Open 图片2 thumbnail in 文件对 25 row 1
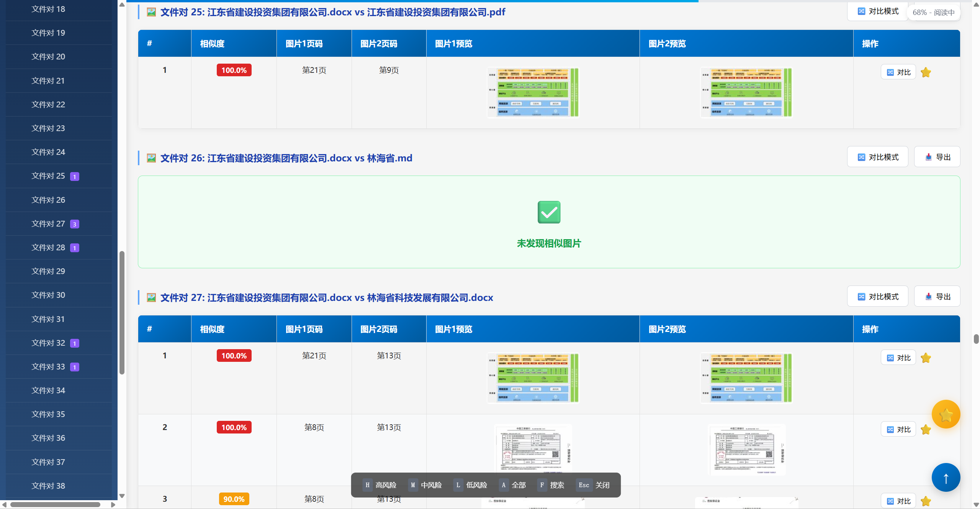Viewport: 980px width, 509px height. tap(746, 92)
